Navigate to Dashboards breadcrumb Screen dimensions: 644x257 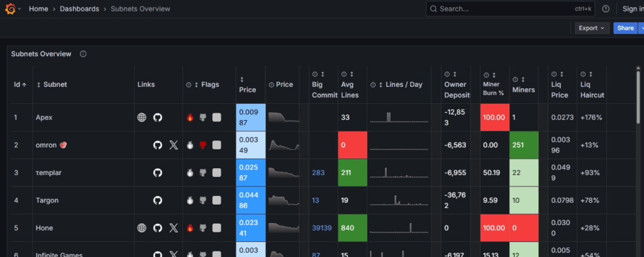click(79, 9)
